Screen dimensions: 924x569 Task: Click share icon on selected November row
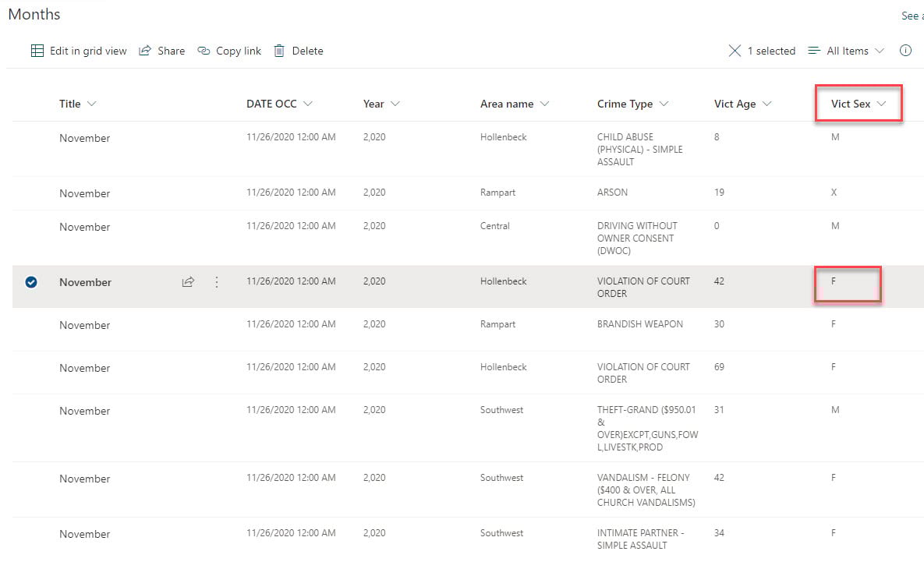(x=188, y=282)
